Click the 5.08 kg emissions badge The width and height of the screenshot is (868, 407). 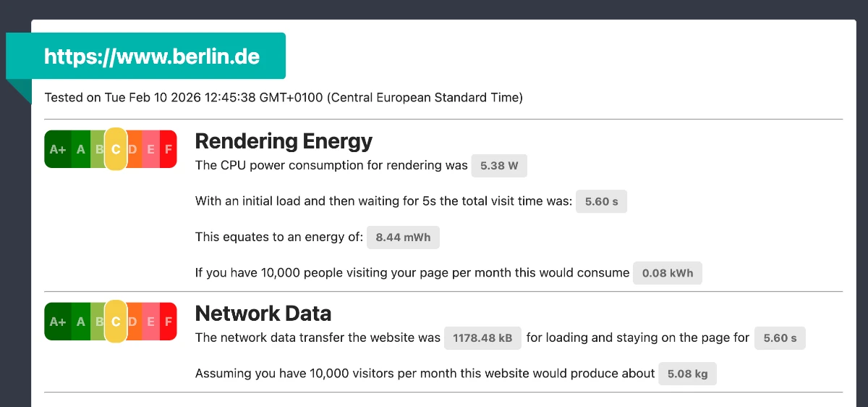pyautogui.click(x=687, y=374)
